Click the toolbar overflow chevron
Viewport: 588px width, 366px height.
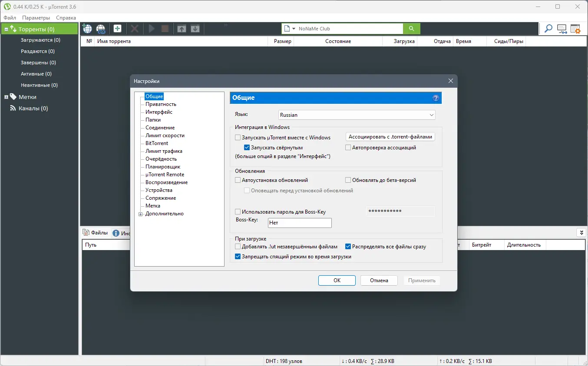[226, 26]
